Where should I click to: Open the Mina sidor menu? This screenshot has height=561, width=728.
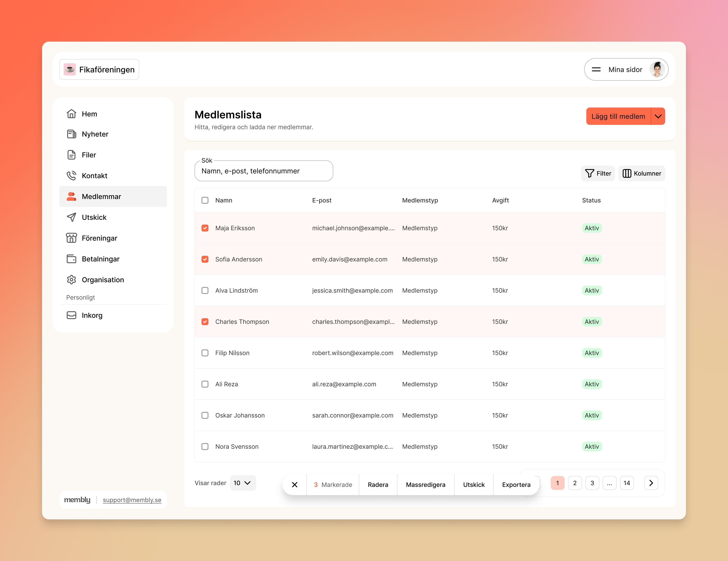(x=626, y=69)
